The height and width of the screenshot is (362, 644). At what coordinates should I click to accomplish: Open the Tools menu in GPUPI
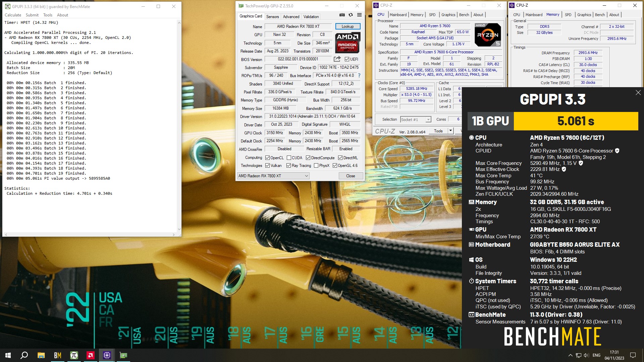[48, 15]
